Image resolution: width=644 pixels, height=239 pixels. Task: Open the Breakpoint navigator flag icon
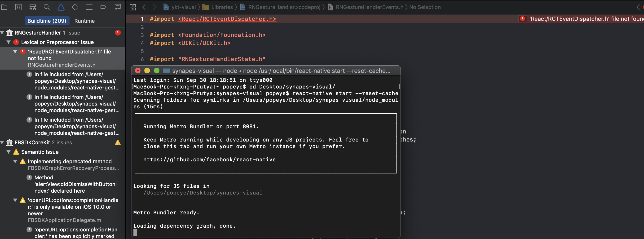103,7
